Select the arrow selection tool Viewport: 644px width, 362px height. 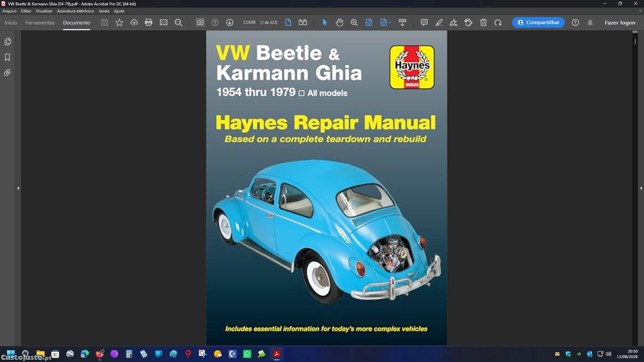click(325, 22)
